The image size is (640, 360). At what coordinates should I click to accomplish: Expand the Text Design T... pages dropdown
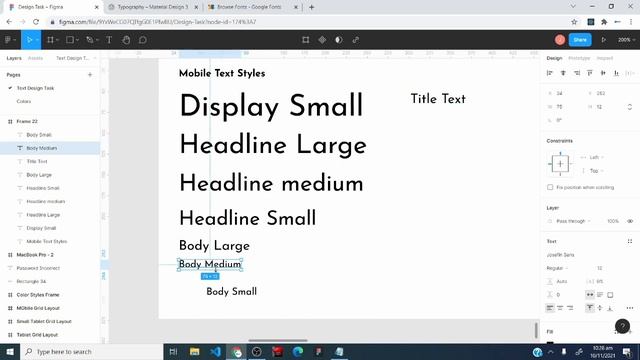point(75,58)
